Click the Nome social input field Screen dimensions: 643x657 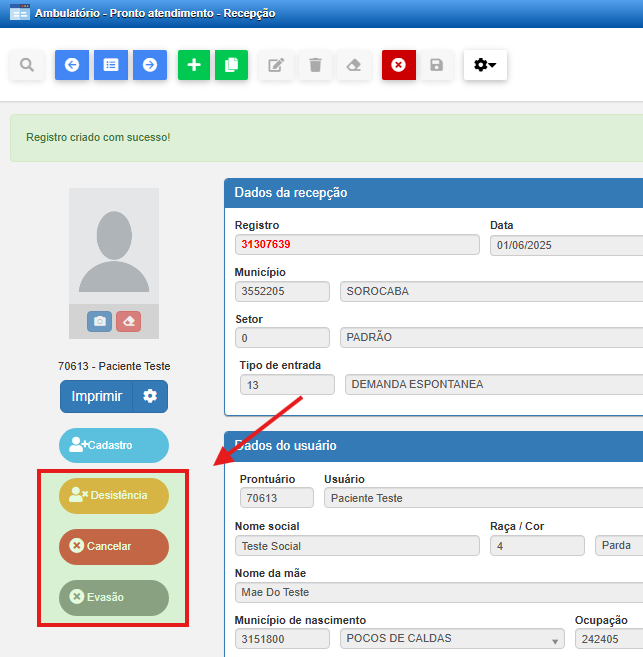tap(357, 546)
